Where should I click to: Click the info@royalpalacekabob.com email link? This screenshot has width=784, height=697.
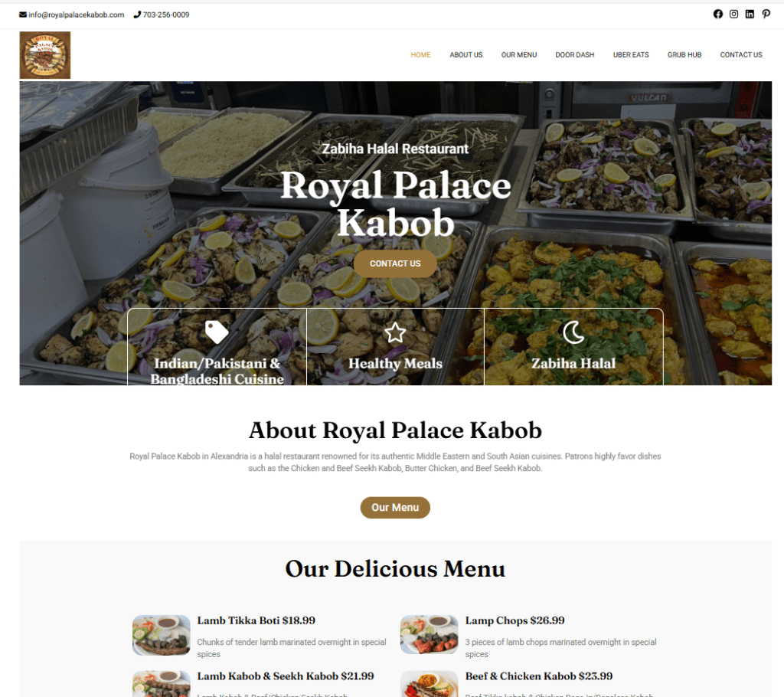click(76, 15)
